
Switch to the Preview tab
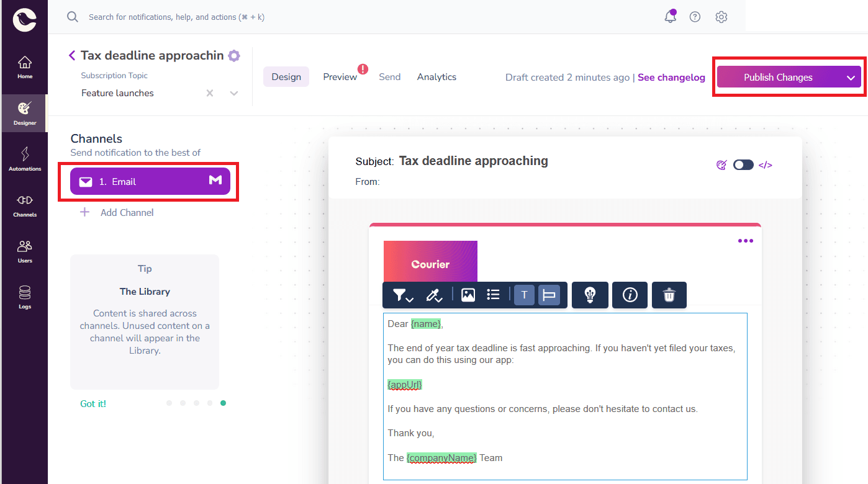(340, 77)
